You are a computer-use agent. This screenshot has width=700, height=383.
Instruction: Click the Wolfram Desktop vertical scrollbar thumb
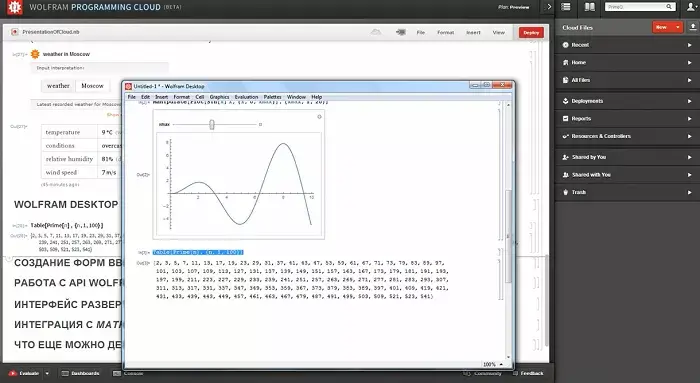point(508,237)
